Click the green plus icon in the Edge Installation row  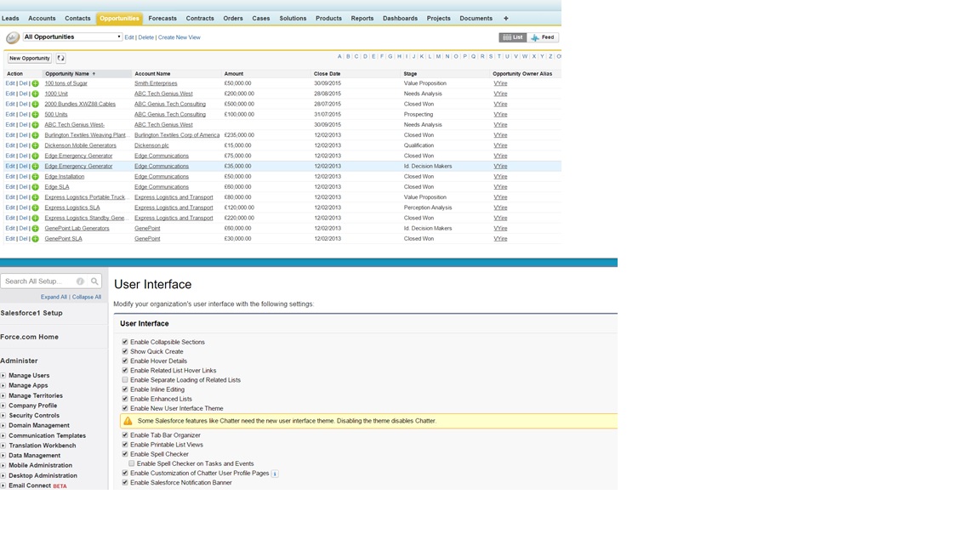click(x=36, y=177)
